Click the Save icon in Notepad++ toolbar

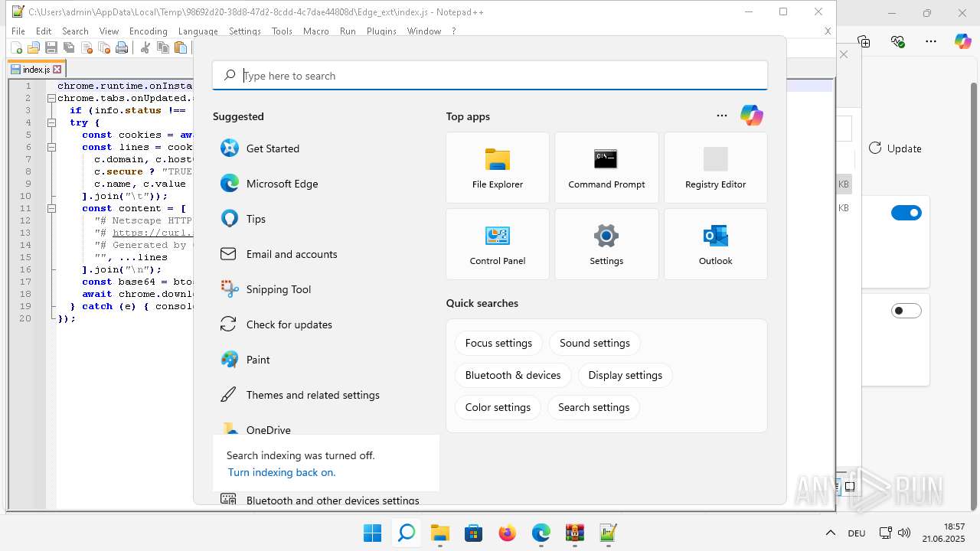51,47
